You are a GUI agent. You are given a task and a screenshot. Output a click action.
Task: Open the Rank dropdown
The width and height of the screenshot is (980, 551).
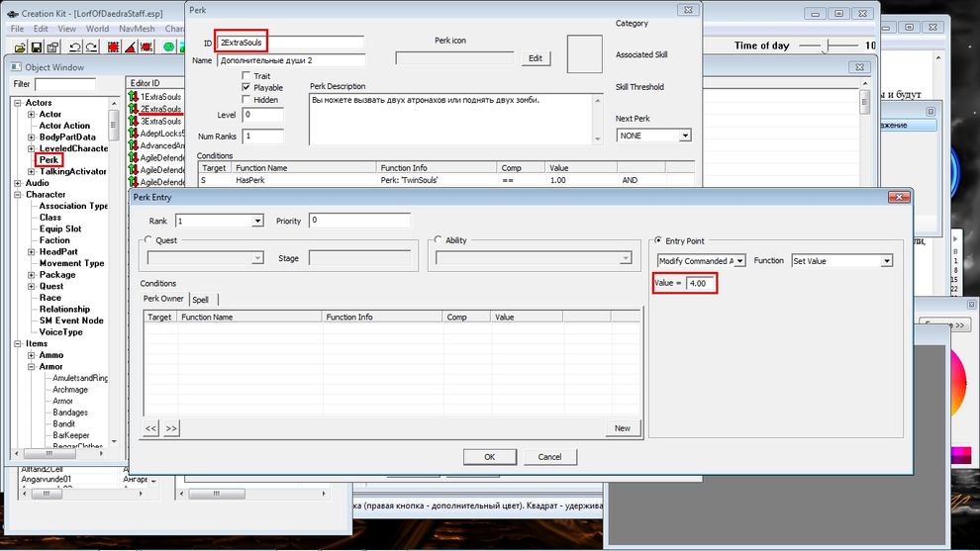(x=257, y=221)
